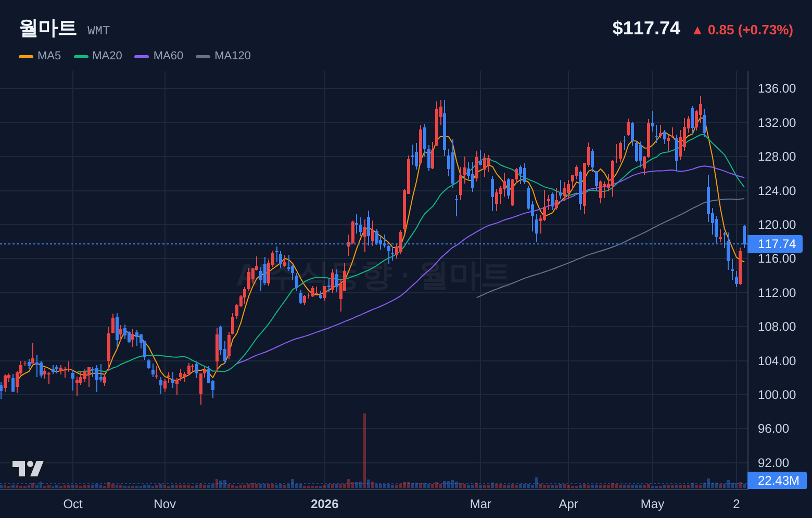
Task: Click the 124.00 price axis label
Action: (x=777, y=191)
